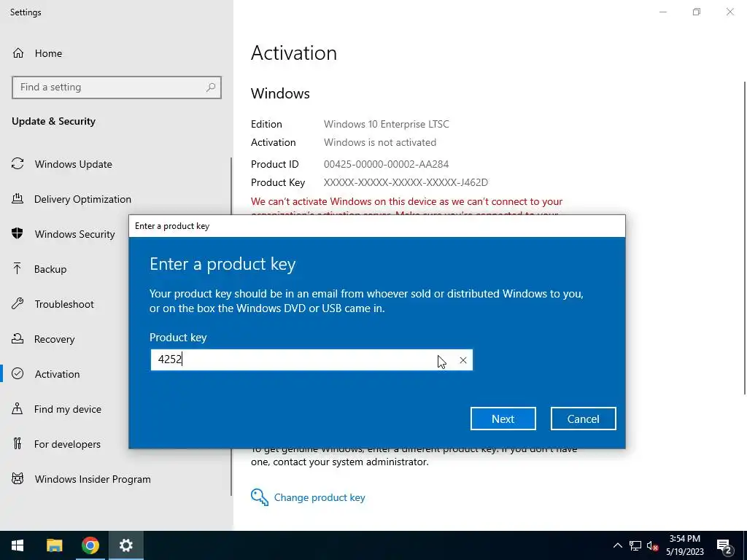Viewport: 747px width, 560px height.
Task: Open the Windows Security page
Action: 75,234
